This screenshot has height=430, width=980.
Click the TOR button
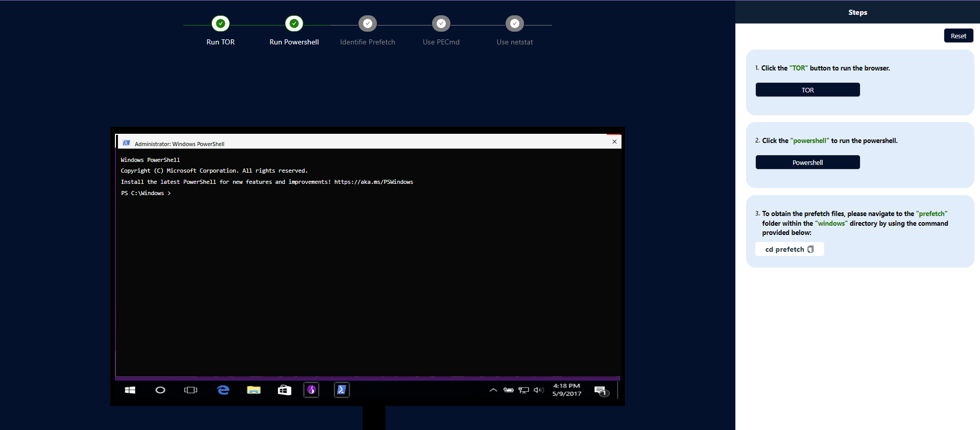(x=807, y=90)
